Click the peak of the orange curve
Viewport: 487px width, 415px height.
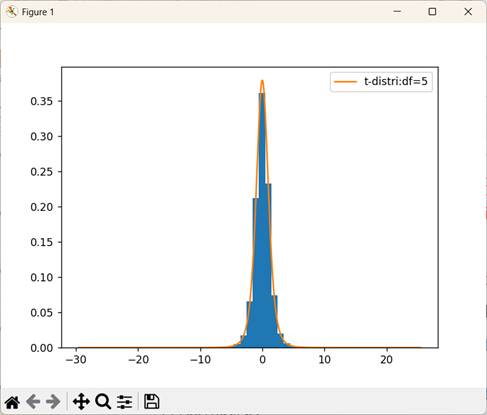(262, 80)
